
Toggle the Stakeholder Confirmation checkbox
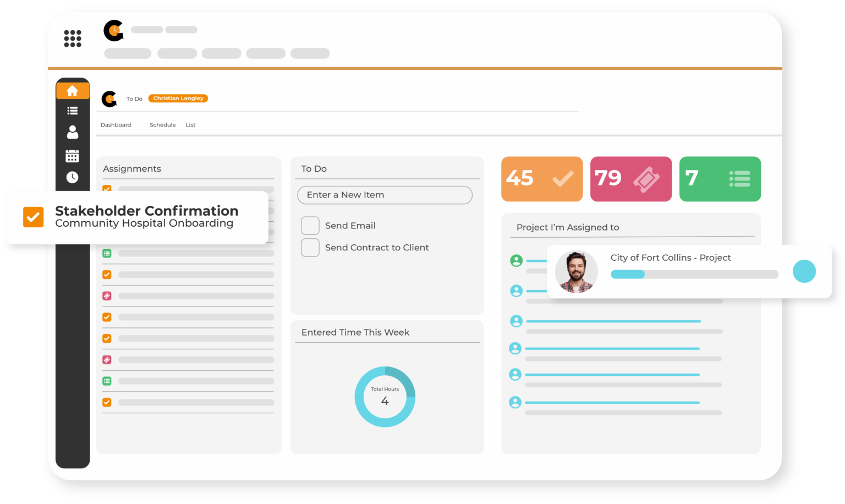click(33, 217)
